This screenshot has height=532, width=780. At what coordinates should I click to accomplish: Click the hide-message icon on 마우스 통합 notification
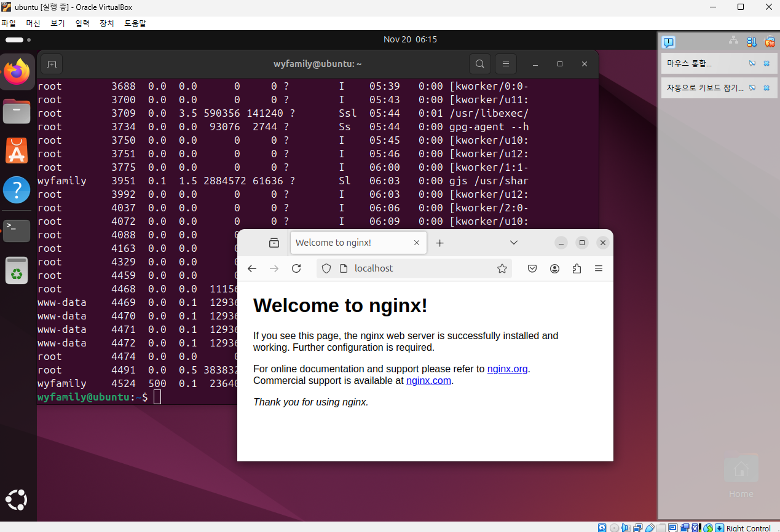[x=752, y=63]
